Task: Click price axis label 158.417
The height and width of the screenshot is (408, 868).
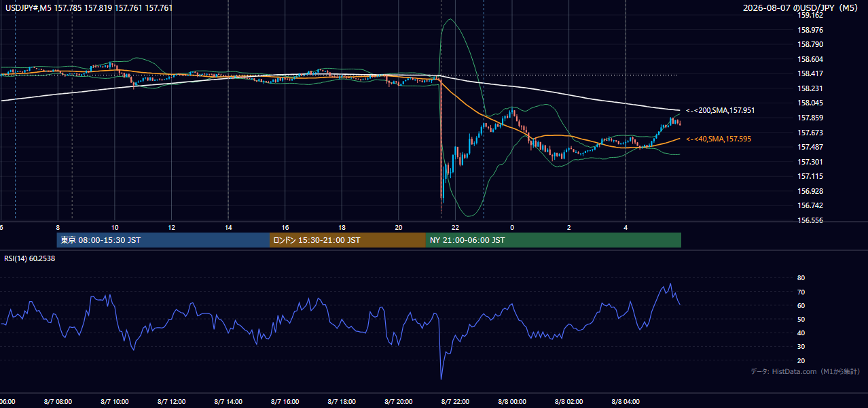Action: click(x=811, y=73)
